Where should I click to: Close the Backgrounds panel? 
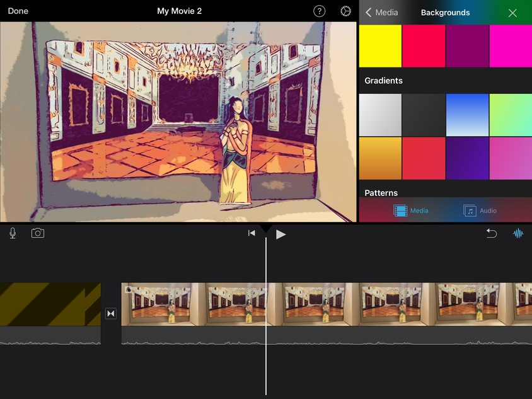coord(512,13)
